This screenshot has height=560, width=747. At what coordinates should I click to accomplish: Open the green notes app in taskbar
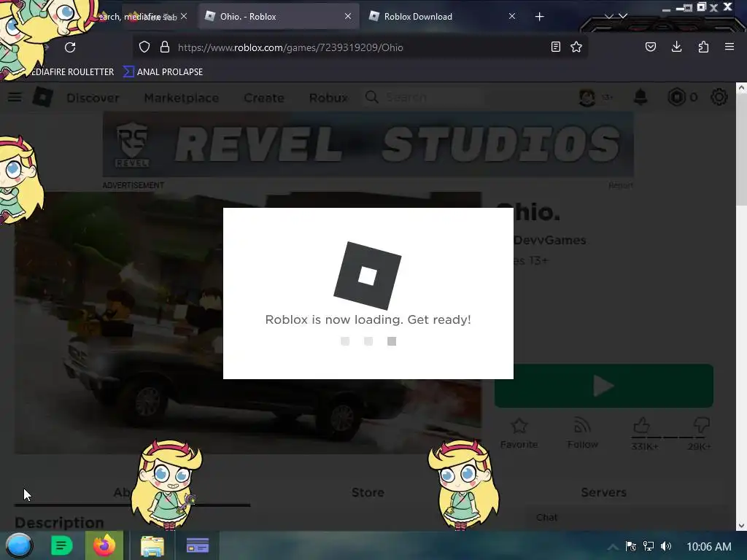point(62,545)
